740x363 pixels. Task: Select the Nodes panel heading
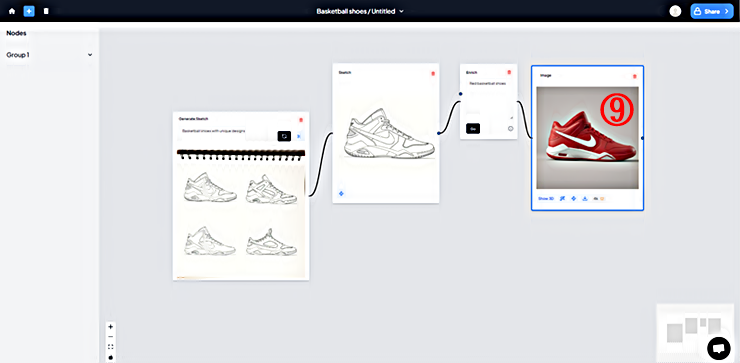[17, 33]
